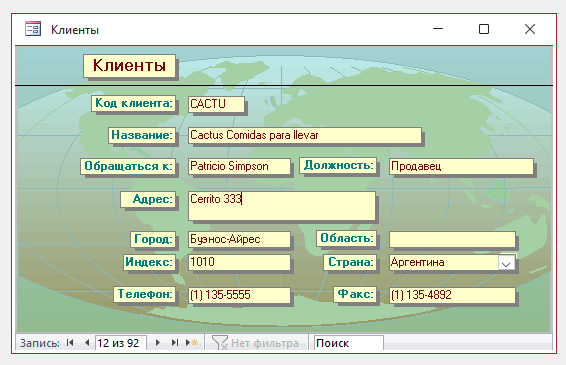Click the empty Область field
This screenshot has height=365, width=566.
pos(452,239)
